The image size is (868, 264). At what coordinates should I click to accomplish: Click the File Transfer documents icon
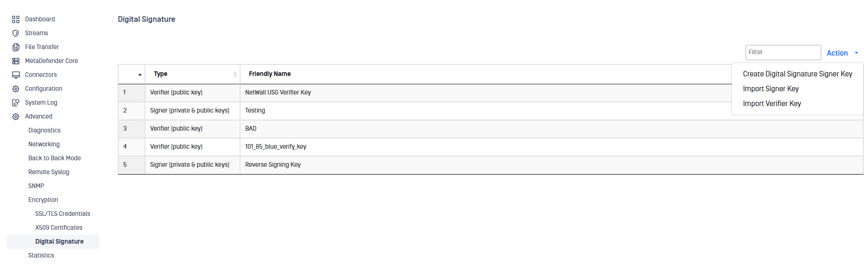click(16, 47)
